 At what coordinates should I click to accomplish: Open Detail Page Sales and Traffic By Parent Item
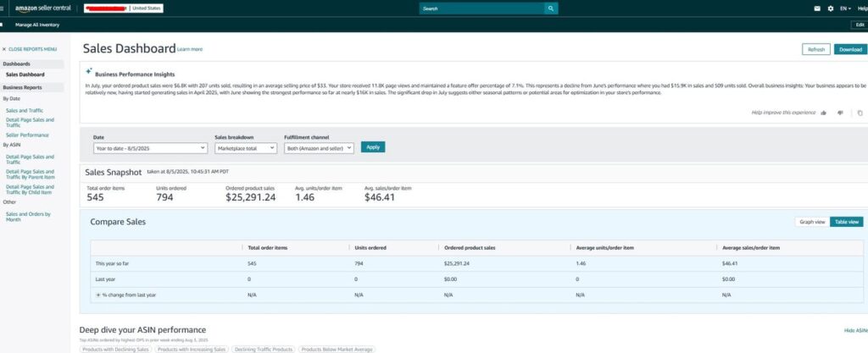tap(30, 174)
